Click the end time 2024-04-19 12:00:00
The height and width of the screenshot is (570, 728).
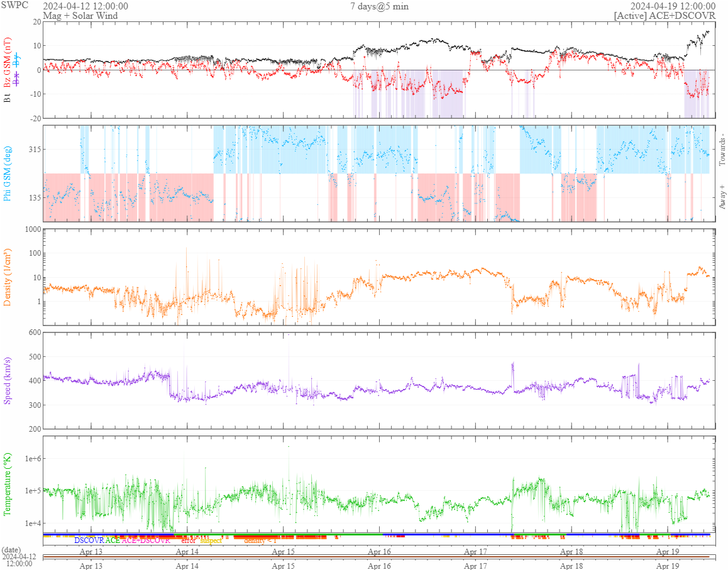point(673,6)
